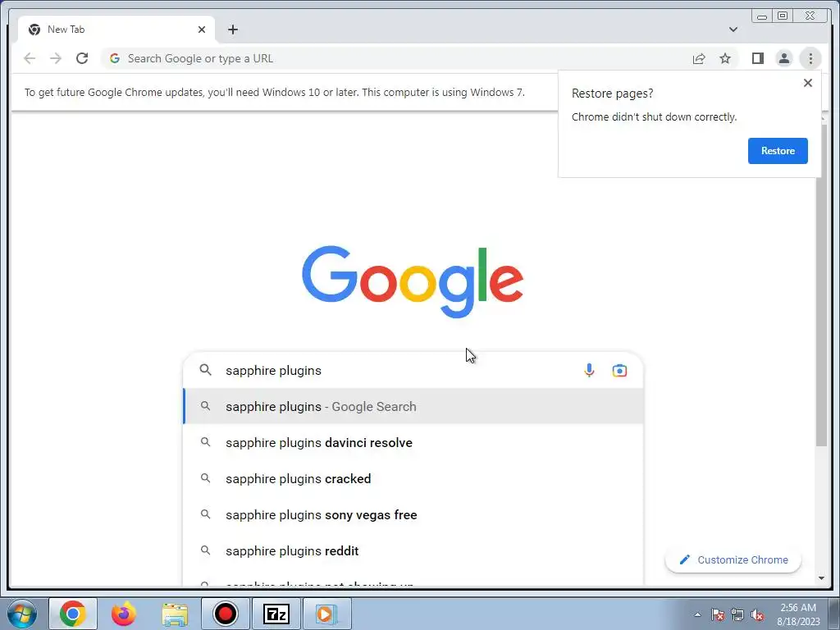Open the Chrome profile menu

(x=783, y=58)
